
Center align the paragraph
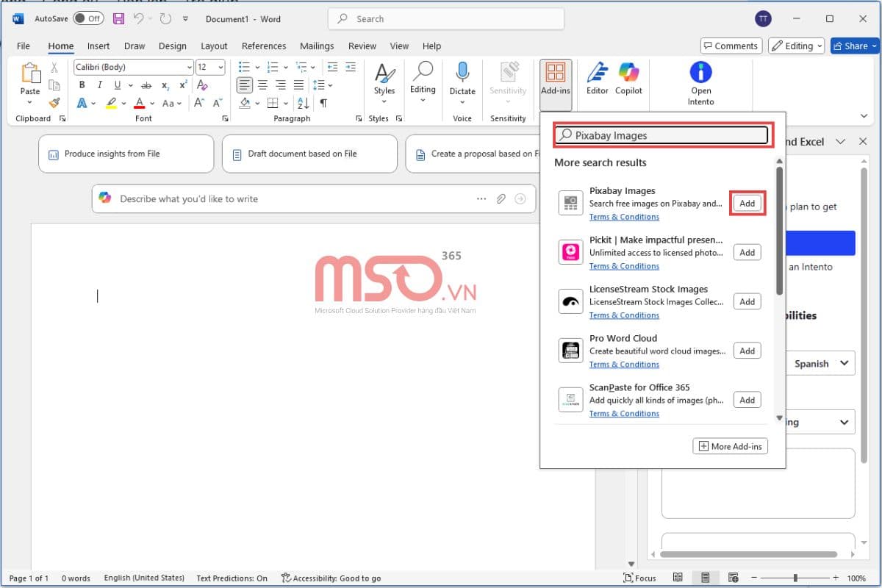click(263, 85)
